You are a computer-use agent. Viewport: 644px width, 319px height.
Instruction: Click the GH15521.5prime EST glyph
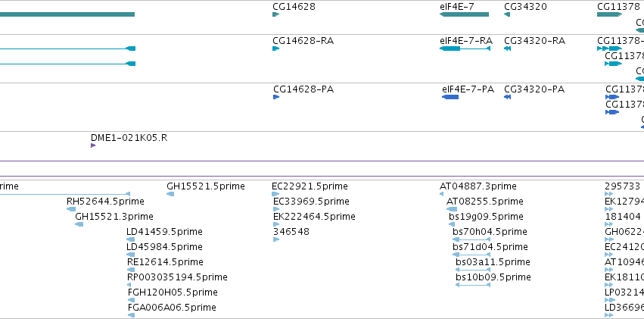coord(170,194)
